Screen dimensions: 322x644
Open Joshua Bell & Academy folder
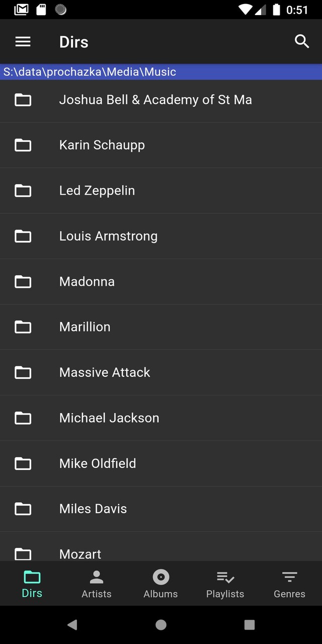[155, 100]
